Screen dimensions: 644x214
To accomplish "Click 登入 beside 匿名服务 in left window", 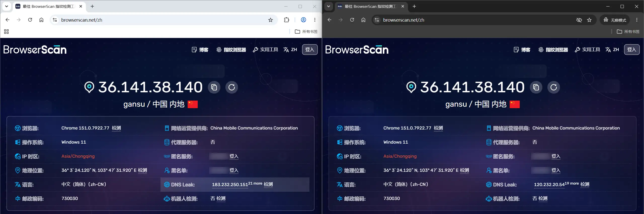I will tap(234, 156).
